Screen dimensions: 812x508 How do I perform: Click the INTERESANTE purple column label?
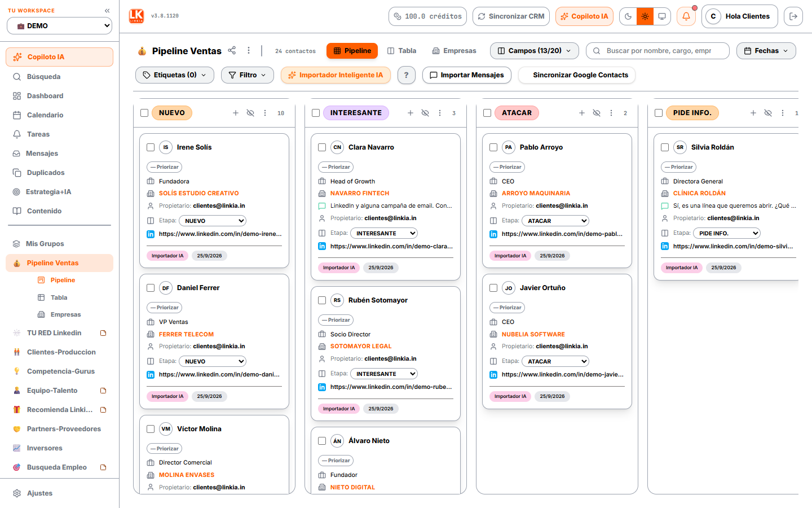tap(356, 113)
